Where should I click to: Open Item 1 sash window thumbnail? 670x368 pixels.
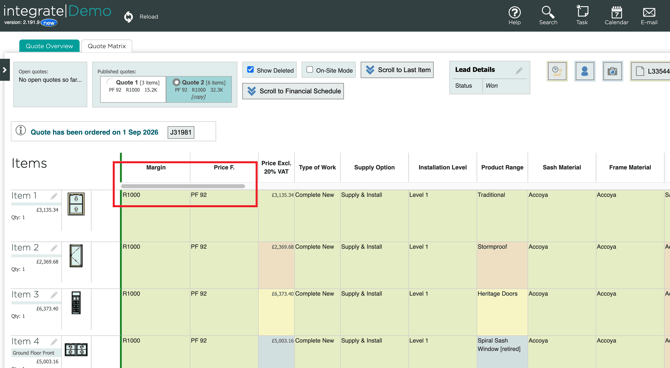coord(76,204)
